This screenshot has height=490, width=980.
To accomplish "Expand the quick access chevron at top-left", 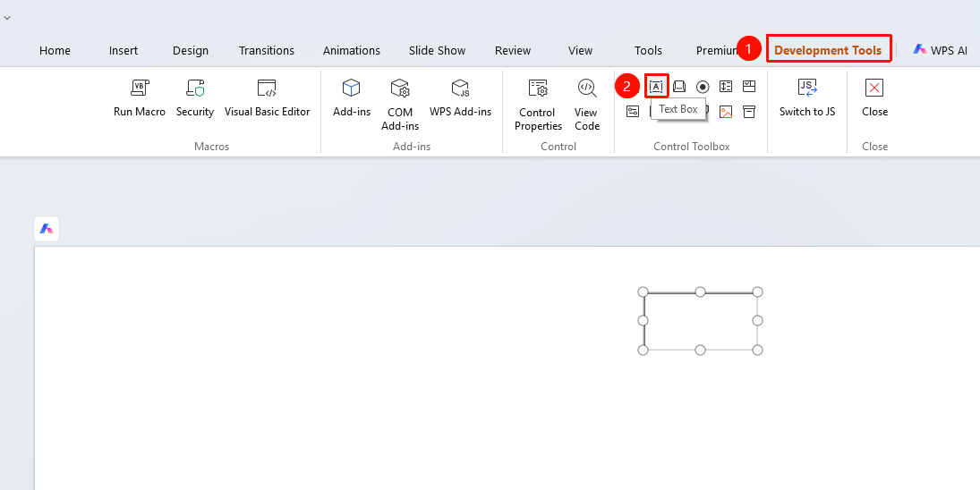I will click(7, 18).
